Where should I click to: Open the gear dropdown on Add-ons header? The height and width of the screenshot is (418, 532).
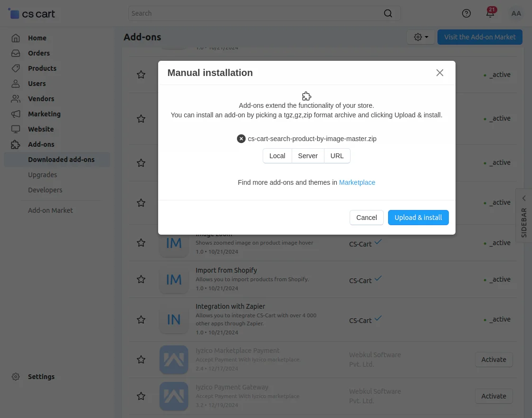[421, 37]
